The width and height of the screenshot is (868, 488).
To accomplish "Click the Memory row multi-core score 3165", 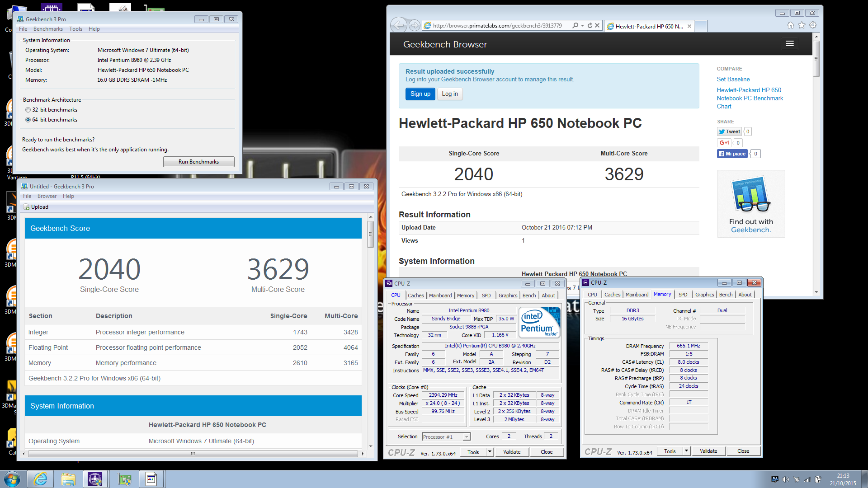I will coord(350,363).
